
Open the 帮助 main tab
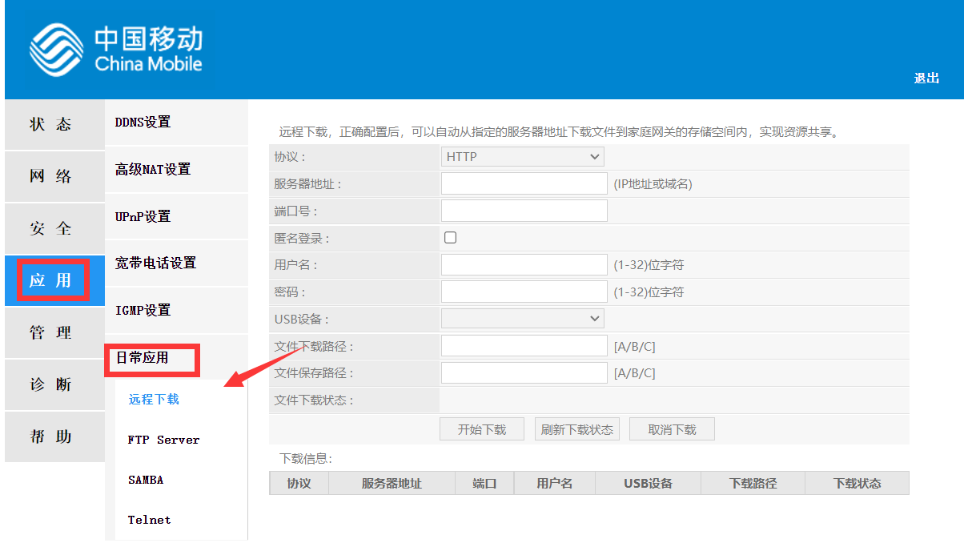coord(54,436)
